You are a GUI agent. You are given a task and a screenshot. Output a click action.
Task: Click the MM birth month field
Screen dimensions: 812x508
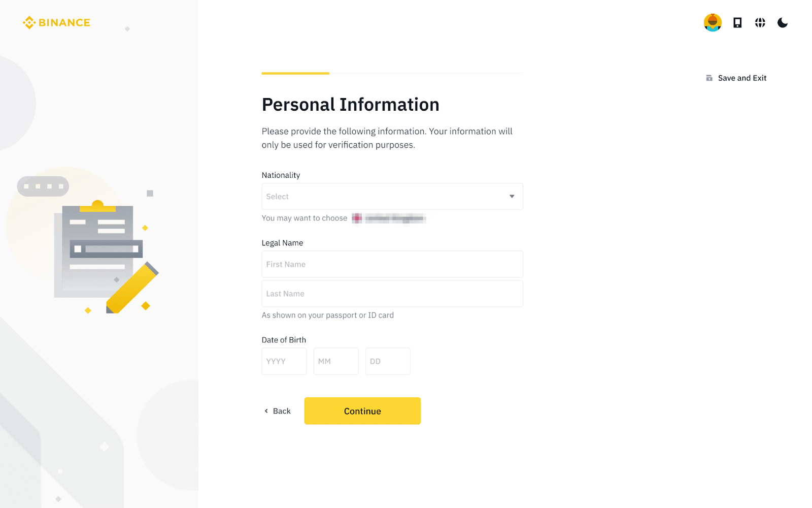pyautogui.click(x=335, y=361)
